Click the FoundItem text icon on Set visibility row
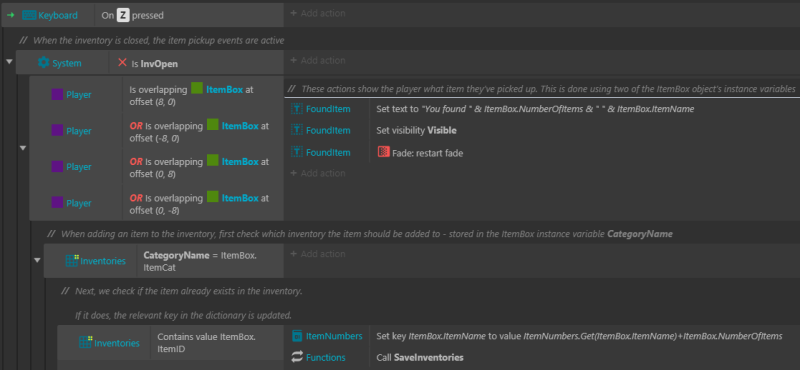 pyautogui.click(x=297, y=130)
